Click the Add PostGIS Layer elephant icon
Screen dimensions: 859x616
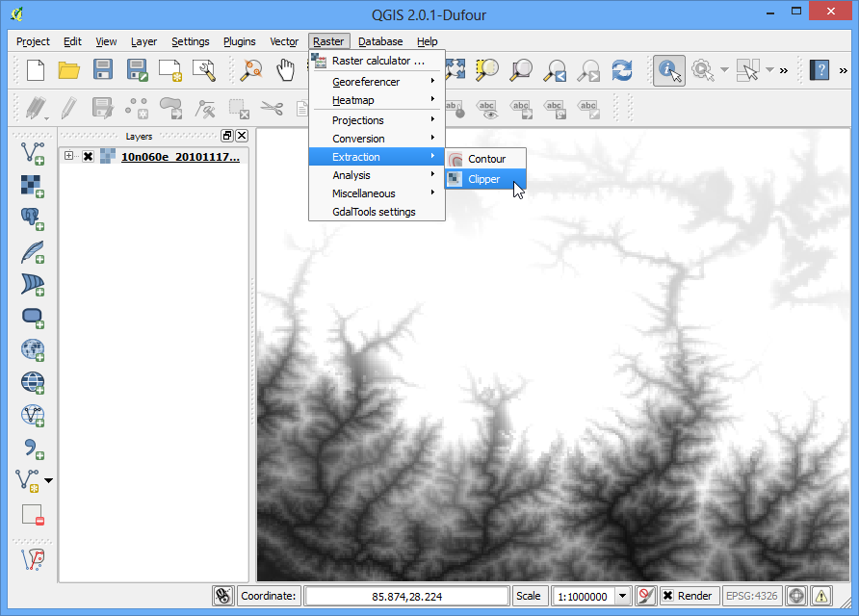pos(33,218)
